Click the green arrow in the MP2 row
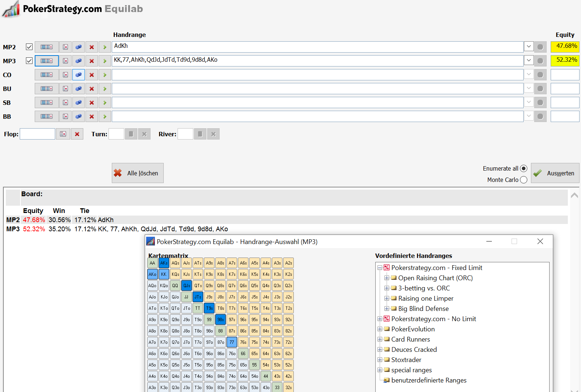Viewport: 581px width, 392px height. [x=105, y=47]
